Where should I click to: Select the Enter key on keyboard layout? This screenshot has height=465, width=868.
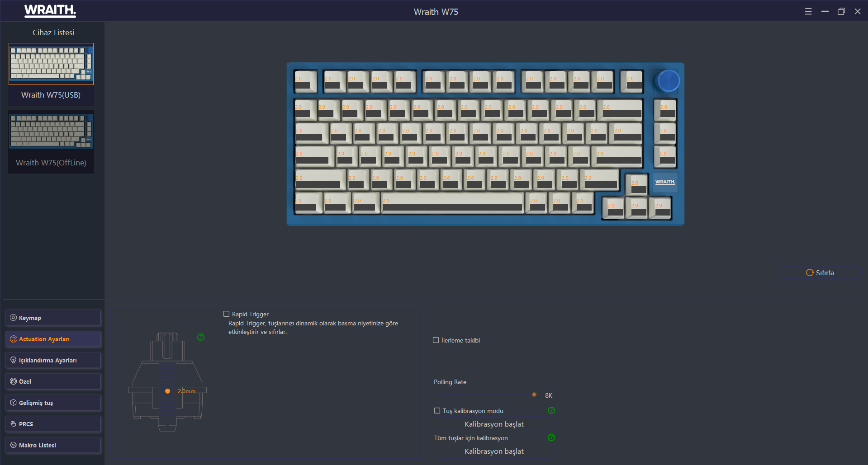[617, 156]
